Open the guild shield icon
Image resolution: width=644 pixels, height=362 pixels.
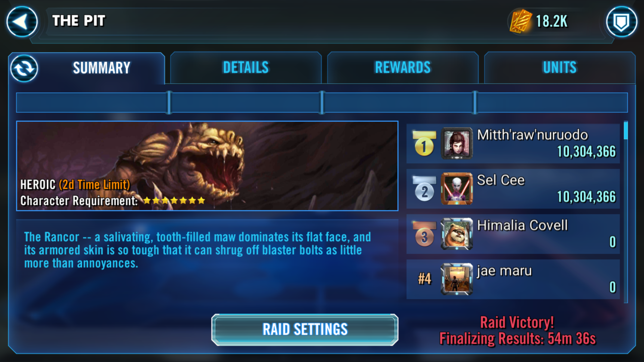click(x=621, y=22)
